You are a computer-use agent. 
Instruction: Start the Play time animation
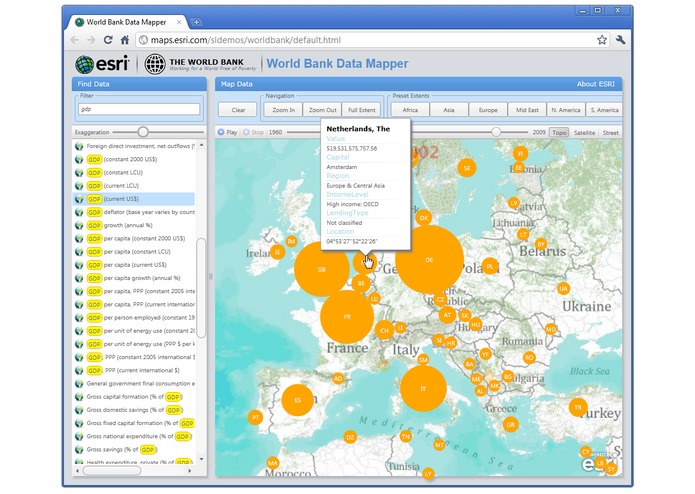point(227,132)
